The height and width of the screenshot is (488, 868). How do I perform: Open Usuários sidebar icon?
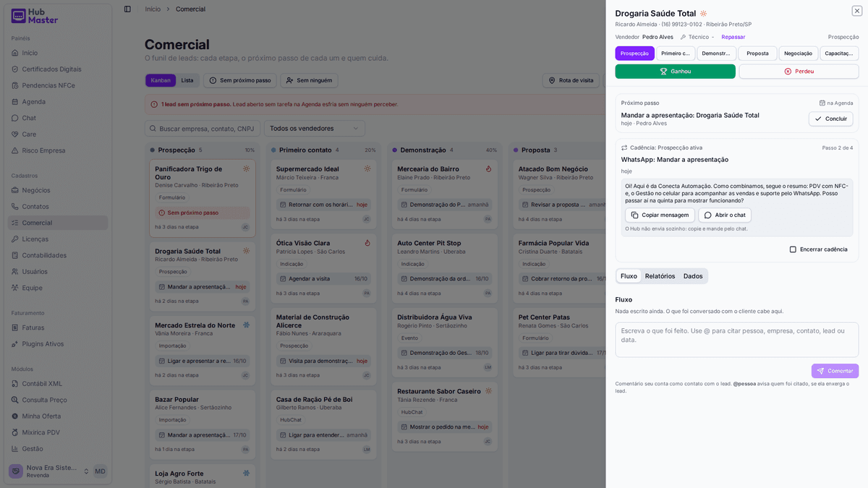[15, 272]
